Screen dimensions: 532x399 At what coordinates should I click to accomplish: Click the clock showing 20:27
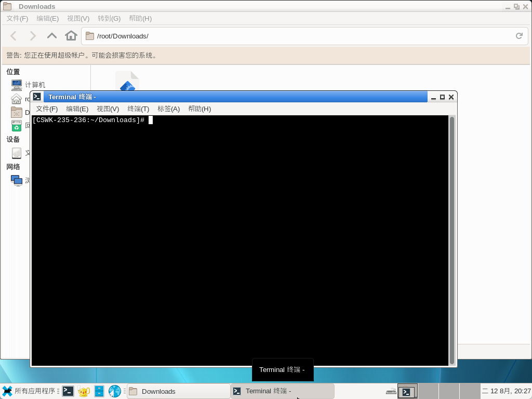pos(506,391)
